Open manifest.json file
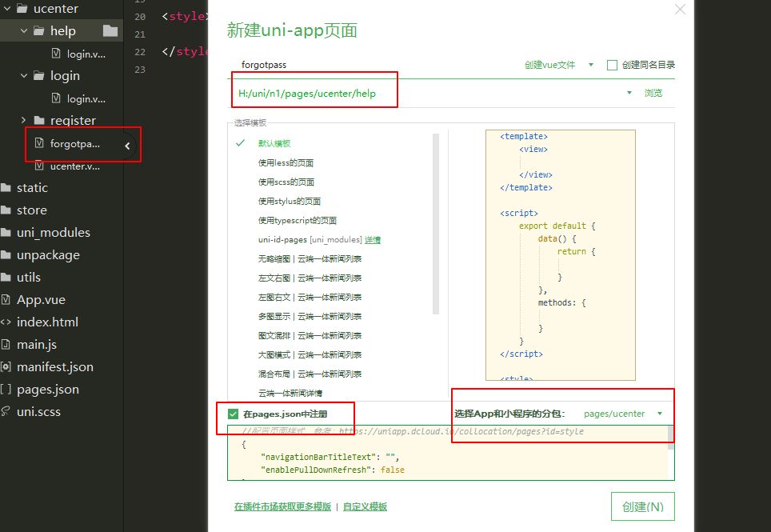Viewport: 771px width, 532px height. pos(55,366)
